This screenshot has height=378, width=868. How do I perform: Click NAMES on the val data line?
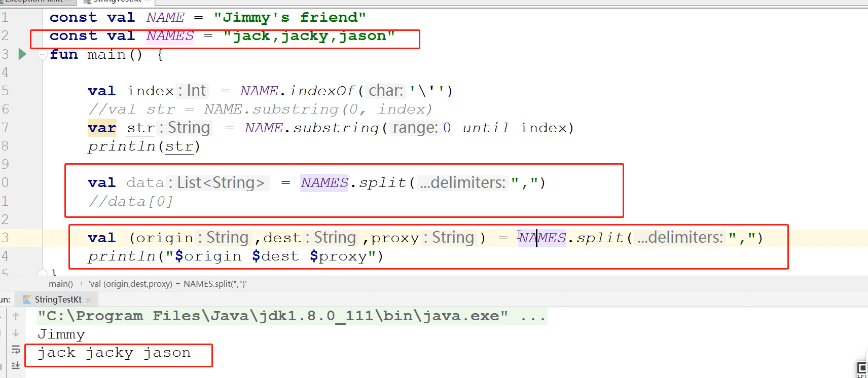[324, 182]
